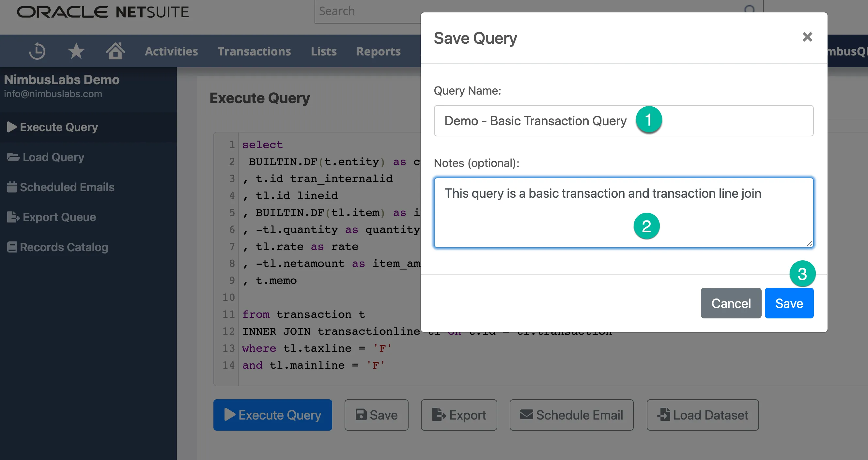Click the Query Name input field
This screenshot has height=460, width=868.
(x=624, y=121)
